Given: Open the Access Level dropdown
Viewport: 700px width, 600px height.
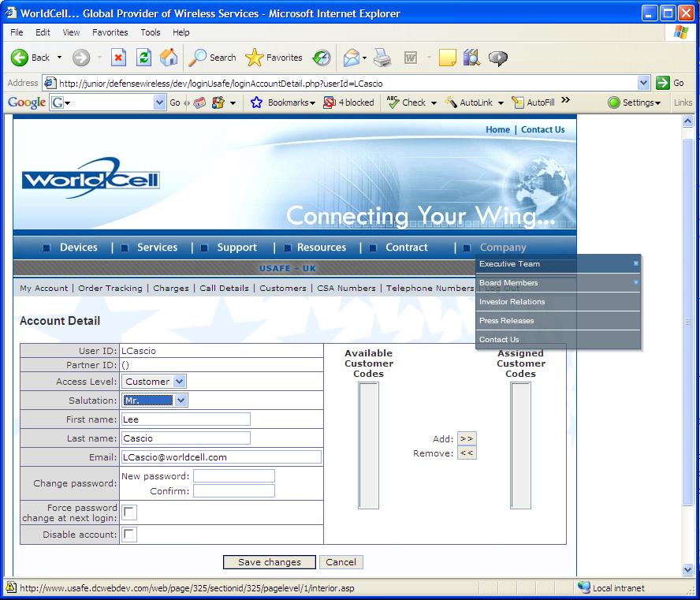Looking at the screenshot, I should 179,382.
